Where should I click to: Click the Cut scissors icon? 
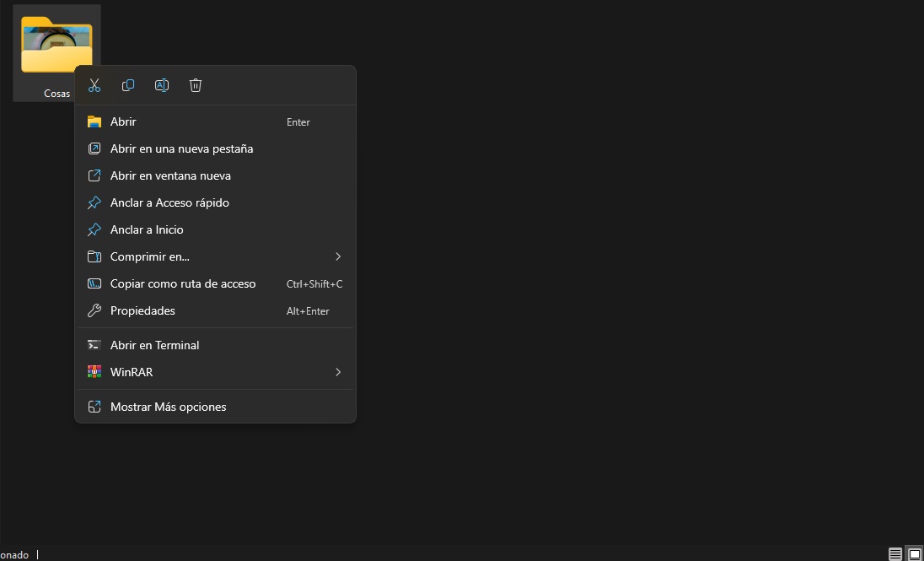click(x=94, y=85)
